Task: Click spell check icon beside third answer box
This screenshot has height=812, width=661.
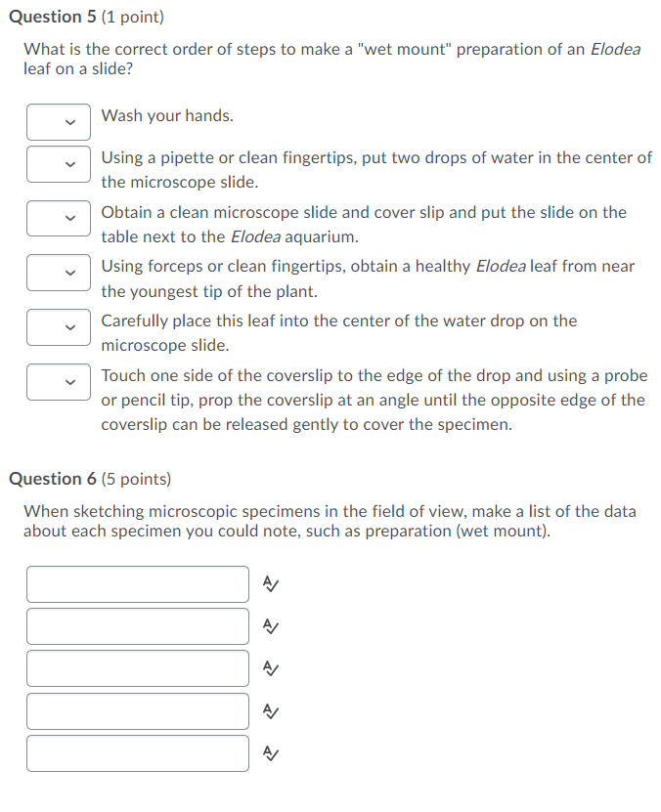Action: pos(271,668)
